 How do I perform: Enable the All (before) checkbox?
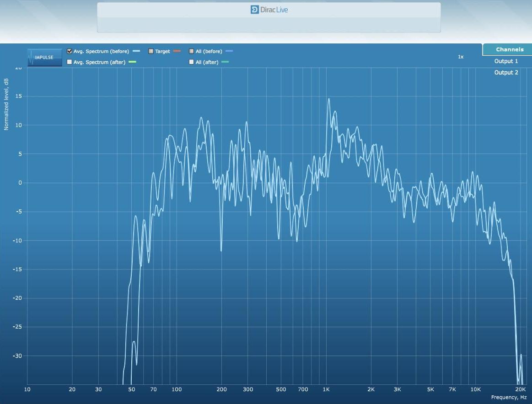tap(192, 51)
